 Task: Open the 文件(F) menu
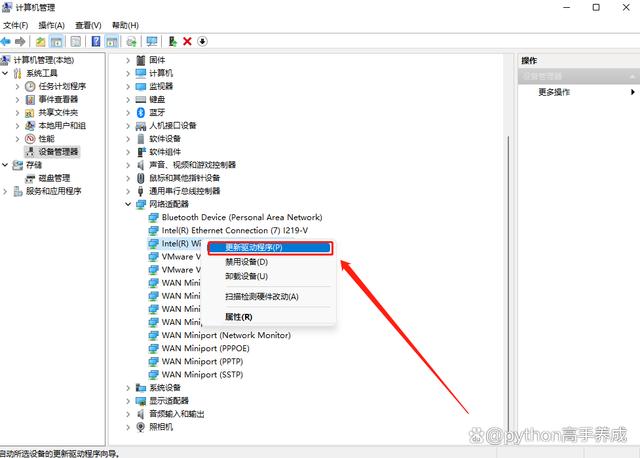16,25
